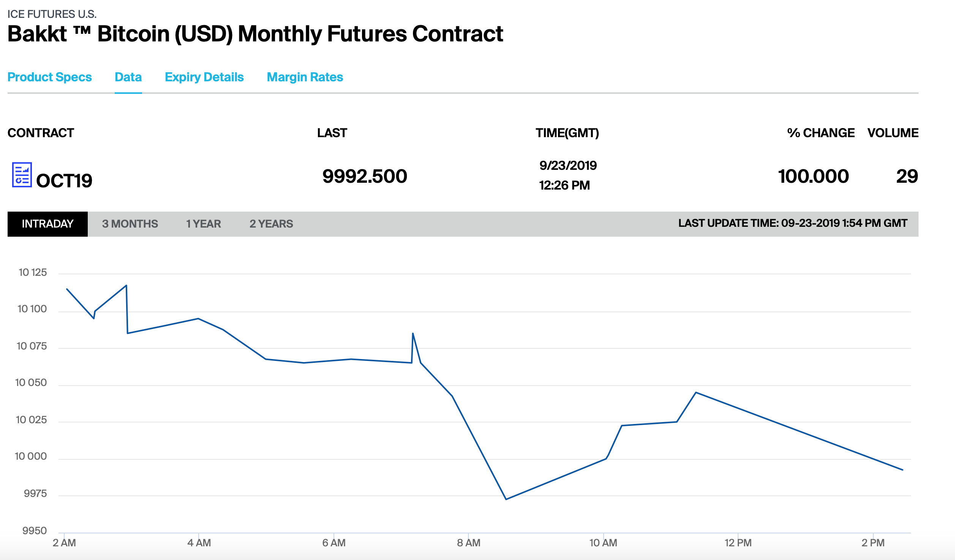The image size is (955, 560).
Task: Open the Expiry Details tab
Action: point(204,77)
